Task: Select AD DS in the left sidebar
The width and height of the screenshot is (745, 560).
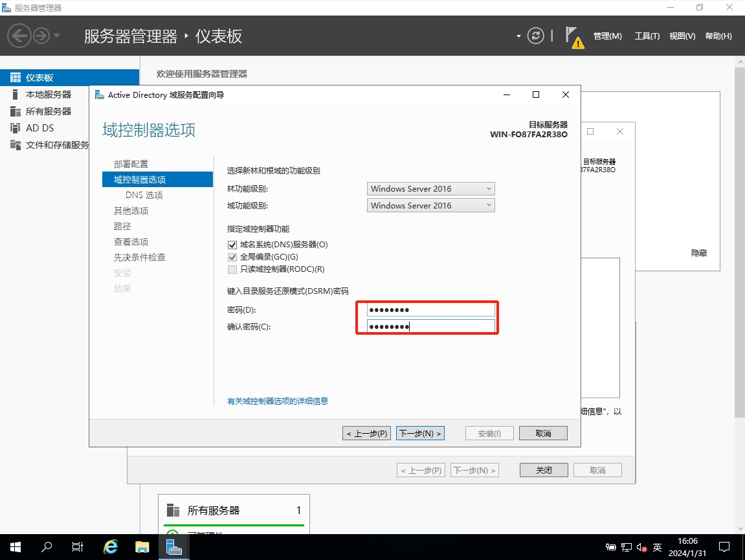Action: (39, 128)
